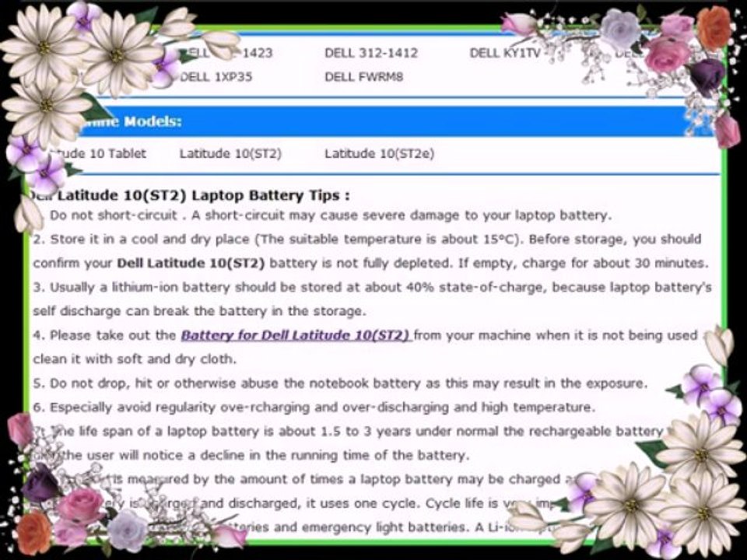Select the DELL 1XP35 part number
The image size is (747, 560).
point(216,77)
